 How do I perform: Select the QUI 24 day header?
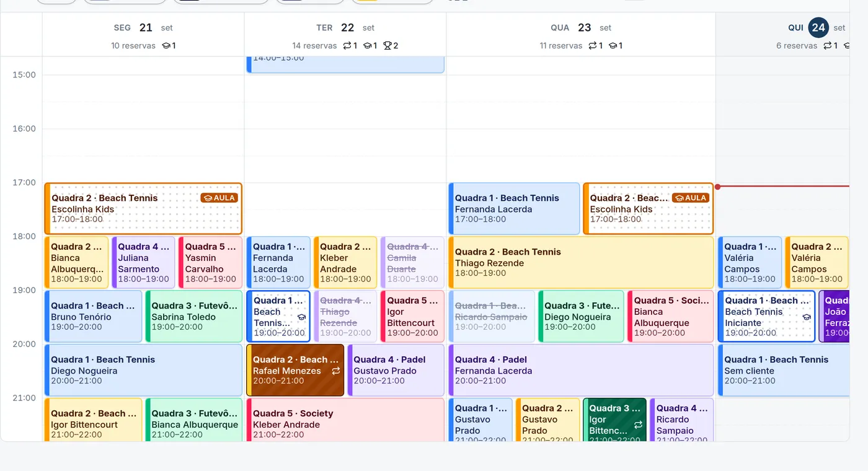coord(782,35)
